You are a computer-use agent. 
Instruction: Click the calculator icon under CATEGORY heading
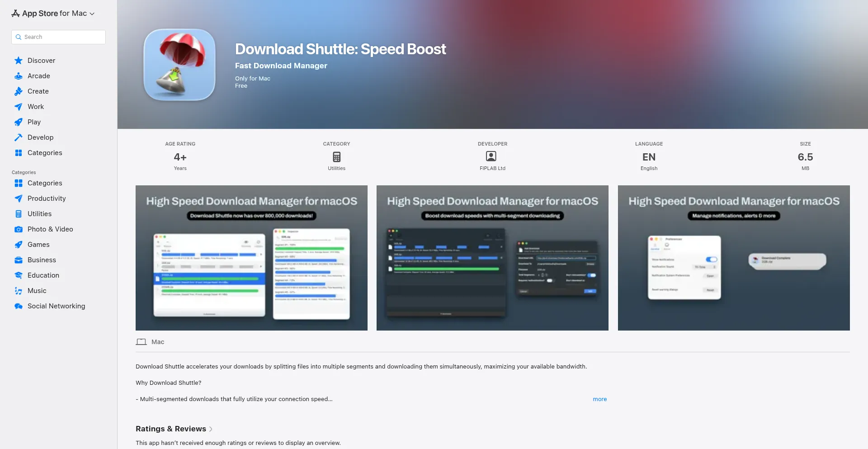pyautogui.click(x=337, y=157)
